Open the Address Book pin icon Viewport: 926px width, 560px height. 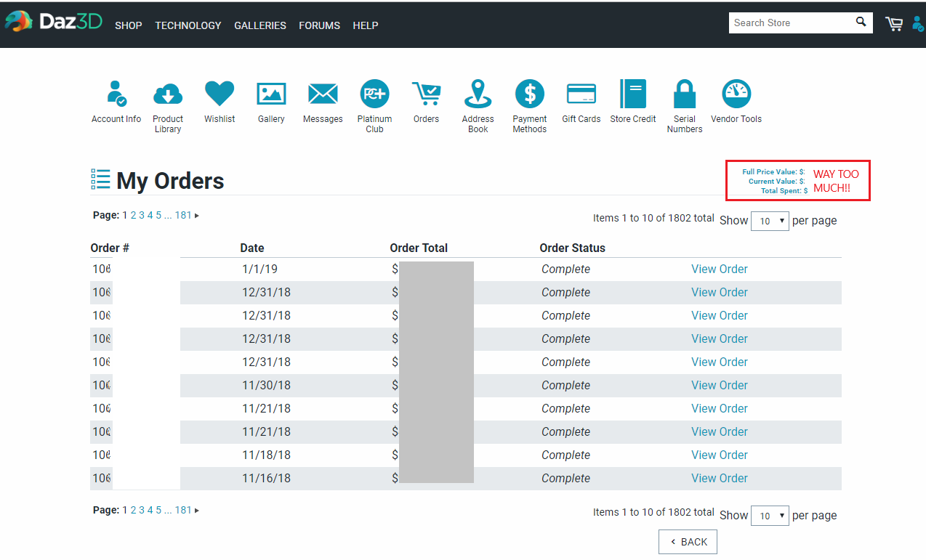click(478, 94)
